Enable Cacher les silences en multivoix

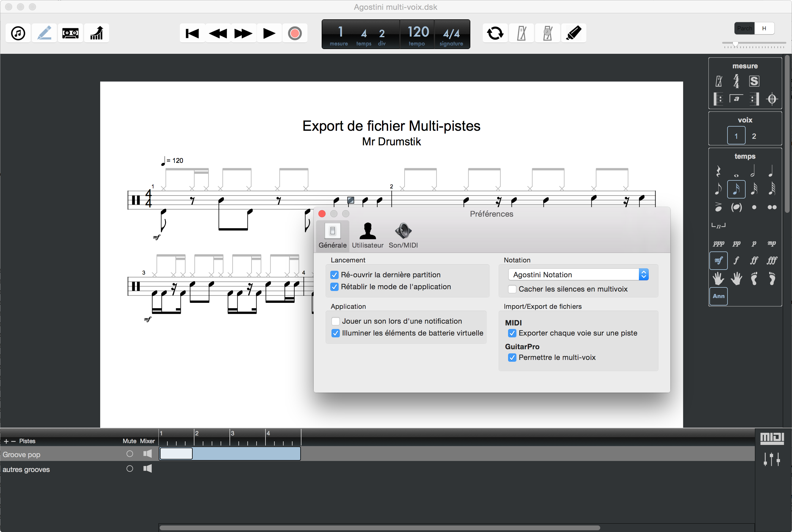pyautogui.click(x=512, y=289)
